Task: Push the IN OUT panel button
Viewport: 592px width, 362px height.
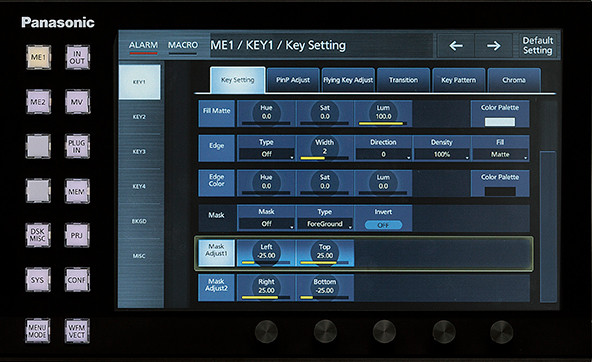Action: click(77, 57)
